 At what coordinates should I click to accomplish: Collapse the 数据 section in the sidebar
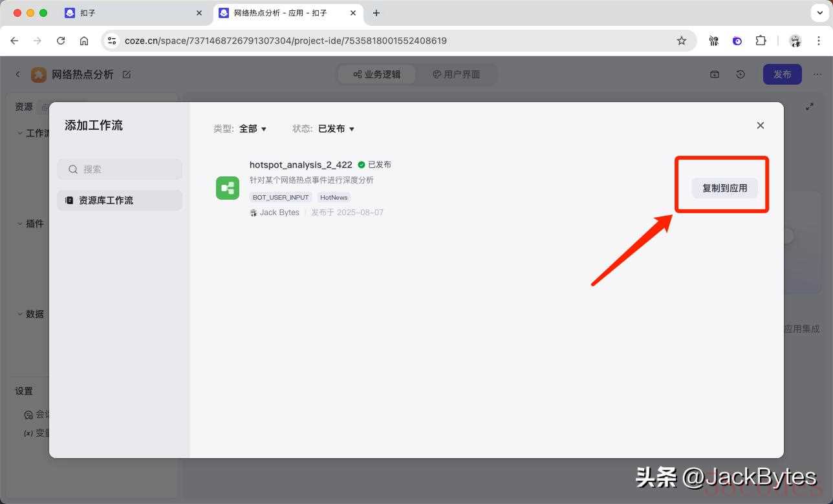tap(19, 314)
